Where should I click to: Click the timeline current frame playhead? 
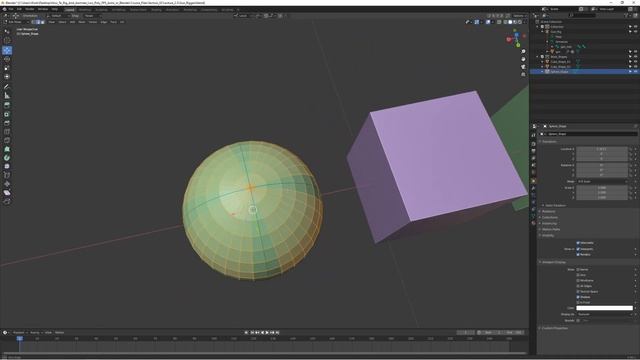[19, 338]
